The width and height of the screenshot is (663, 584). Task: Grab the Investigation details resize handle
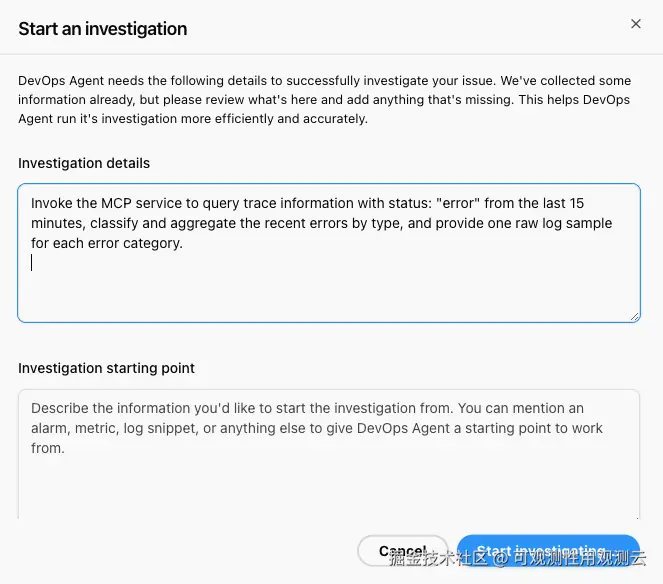pyautogui.click(x=634, y=316)
